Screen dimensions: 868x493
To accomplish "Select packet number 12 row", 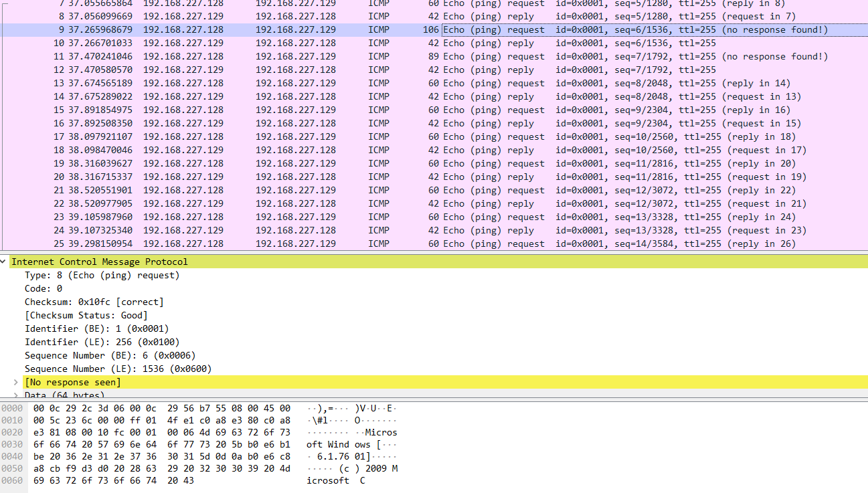I will coord(434,70).
